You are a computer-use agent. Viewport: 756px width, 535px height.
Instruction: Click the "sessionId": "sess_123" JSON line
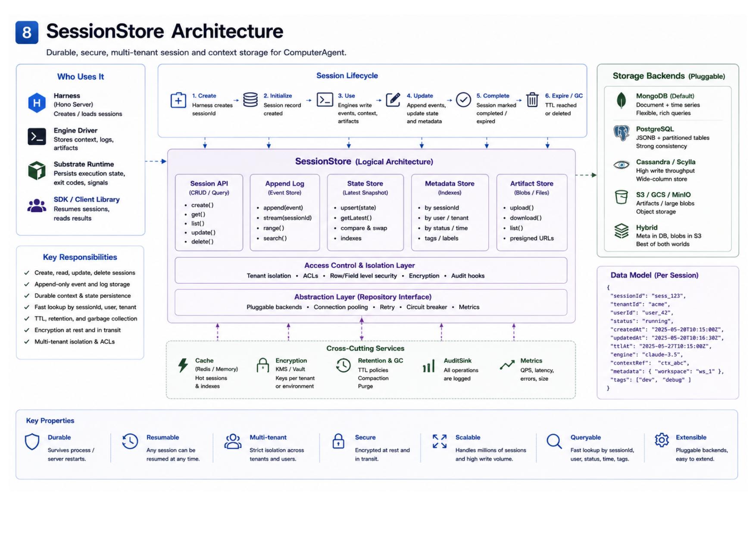(648, 296)
